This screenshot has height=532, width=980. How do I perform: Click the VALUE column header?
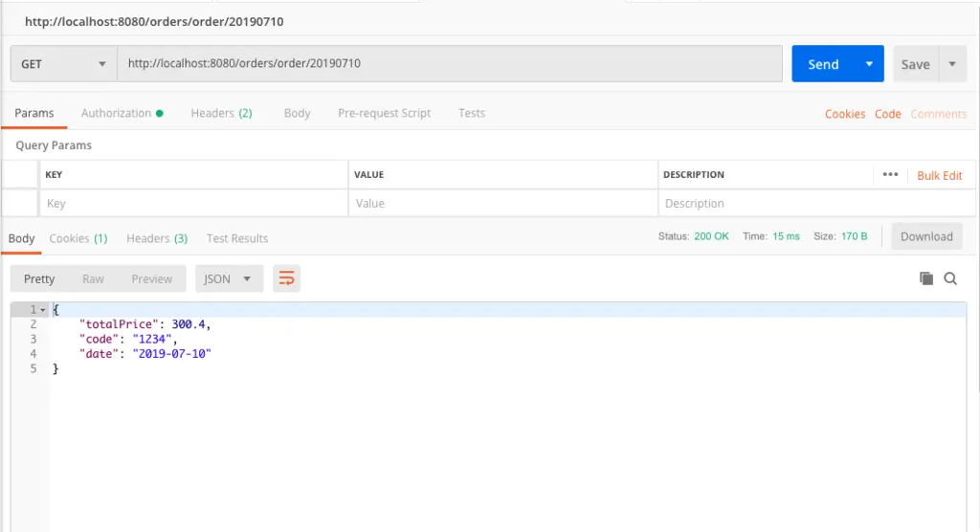tap(368, 174)
